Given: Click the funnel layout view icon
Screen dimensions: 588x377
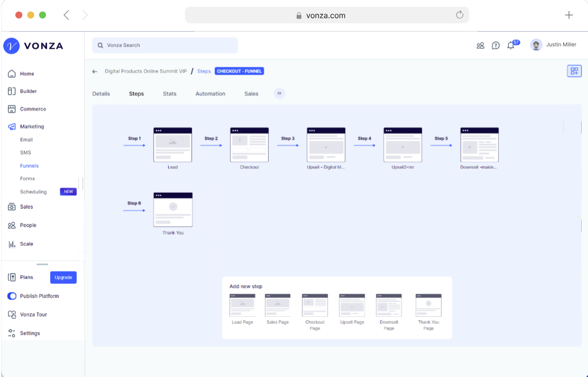Looking at the screenshot, I should pos(574,70).
